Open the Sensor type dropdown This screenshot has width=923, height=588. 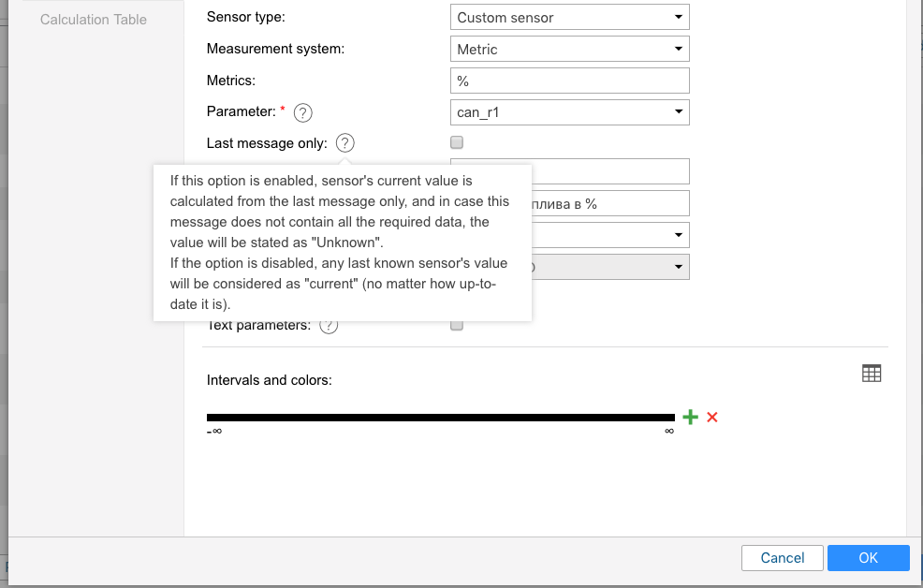(x=569, y=18)
